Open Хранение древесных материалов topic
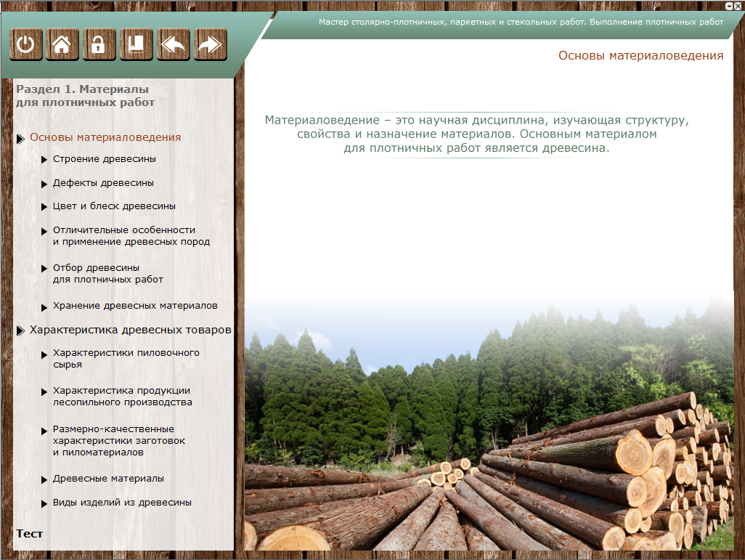 (x=135, y=306)
